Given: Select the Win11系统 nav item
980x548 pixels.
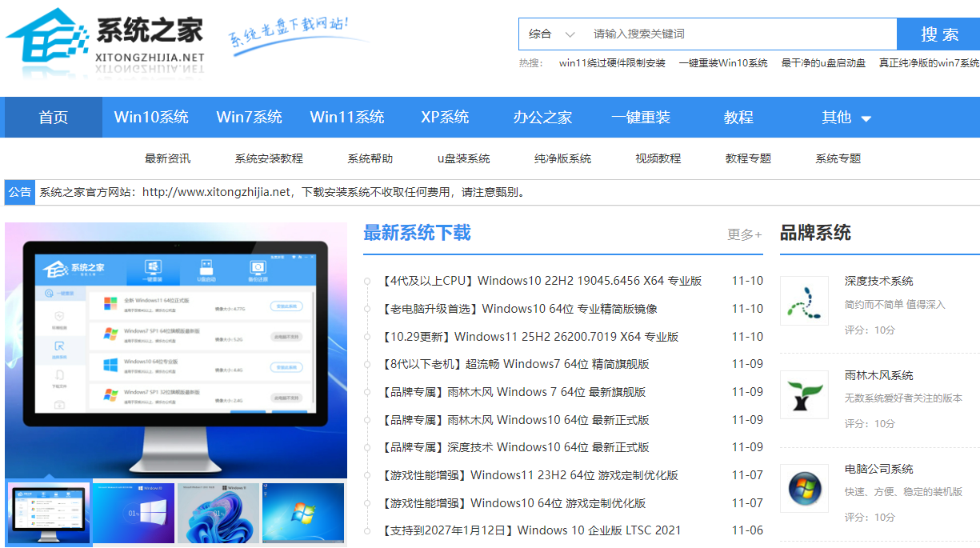Looking at the screenshot, I should 347,117.
